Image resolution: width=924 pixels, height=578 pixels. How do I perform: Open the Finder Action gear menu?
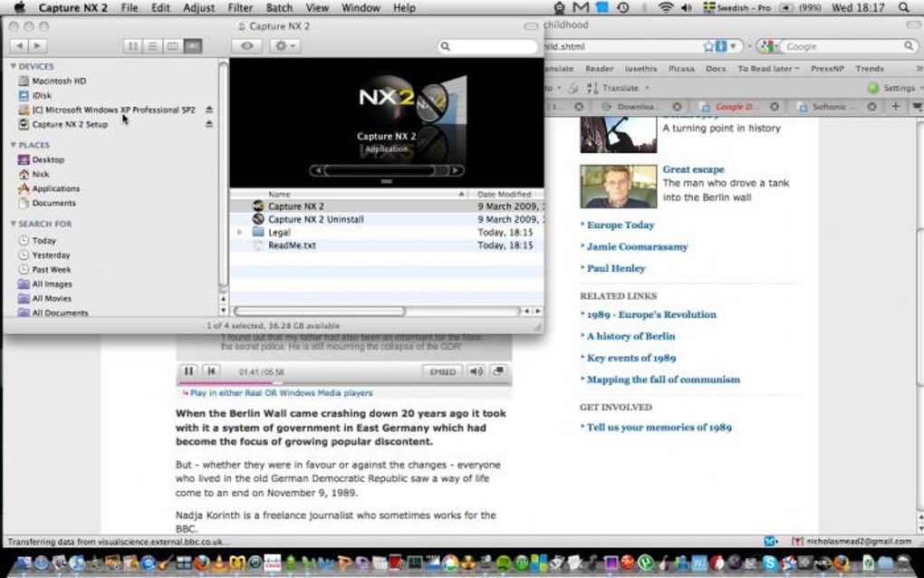(x=285, y=46)
